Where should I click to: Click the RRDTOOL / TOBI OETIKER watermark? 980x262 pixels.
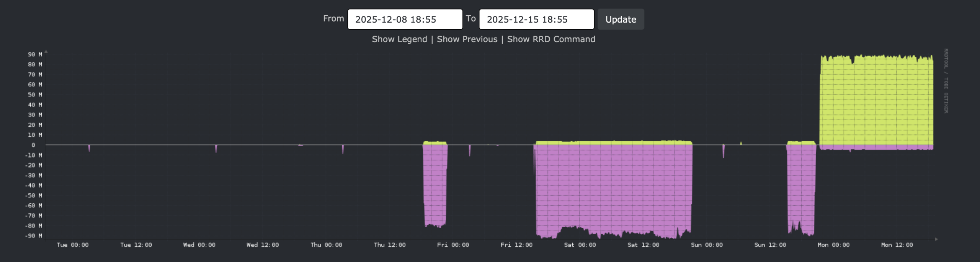[x=946, y=80]
